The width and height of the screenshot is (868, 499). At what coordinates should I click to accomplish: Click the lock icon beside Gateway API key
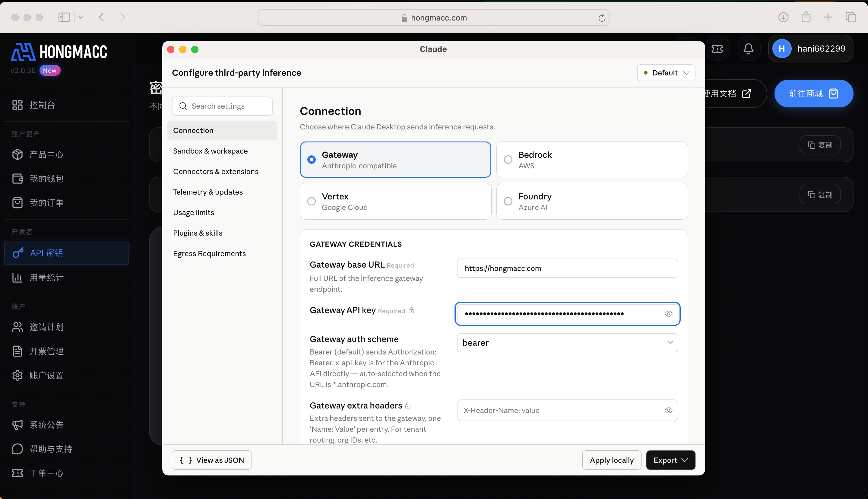coord(411,310)
